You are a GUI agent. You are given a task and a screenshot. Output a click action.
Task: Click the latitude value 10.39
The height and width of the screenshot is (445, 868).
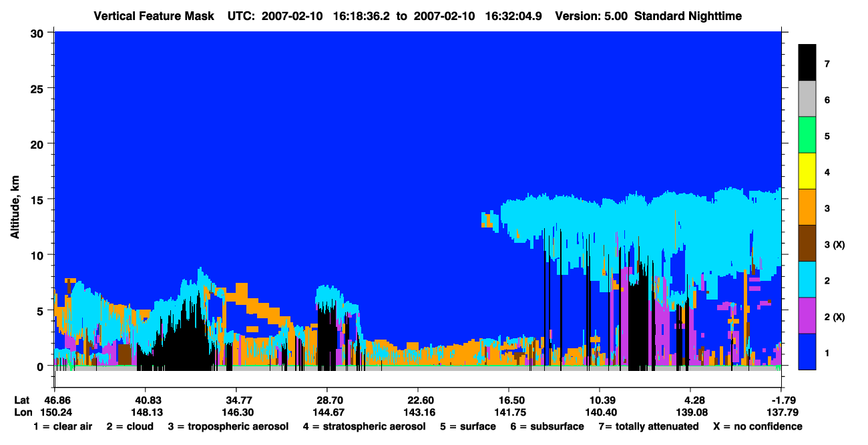click(x=600, y=400)
